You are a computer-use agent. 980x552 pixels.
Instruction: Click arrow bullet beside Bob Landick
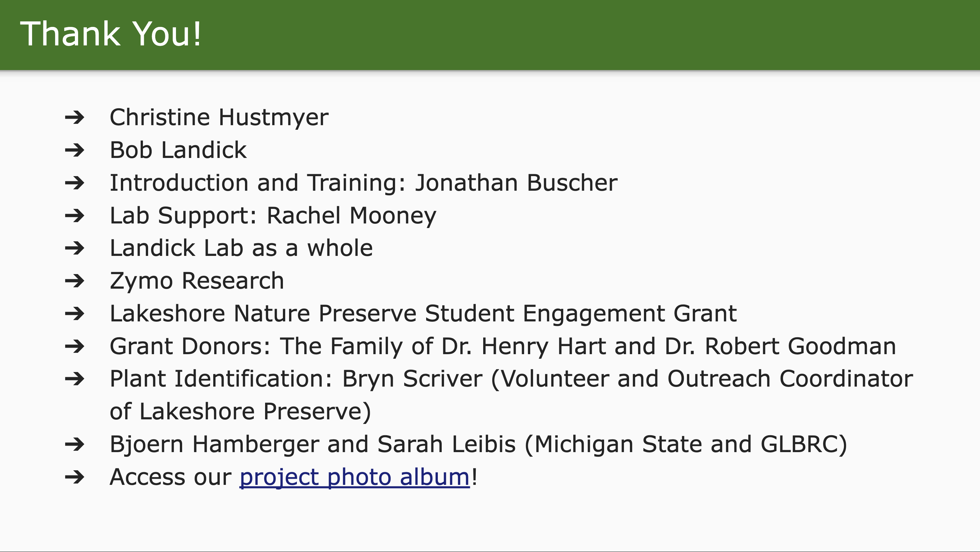coord(75,150)
